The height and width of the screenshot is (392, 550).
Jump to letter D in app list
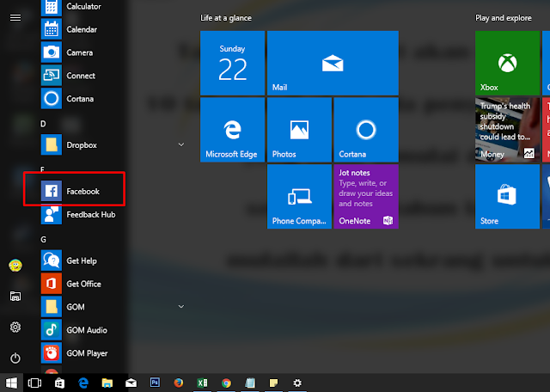pyautogui.click(x=43, y=124)
